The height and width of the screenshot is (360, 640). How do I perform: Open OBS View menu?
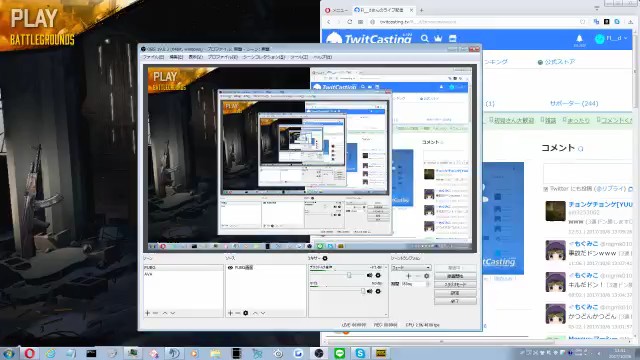[x=196, y=57]
